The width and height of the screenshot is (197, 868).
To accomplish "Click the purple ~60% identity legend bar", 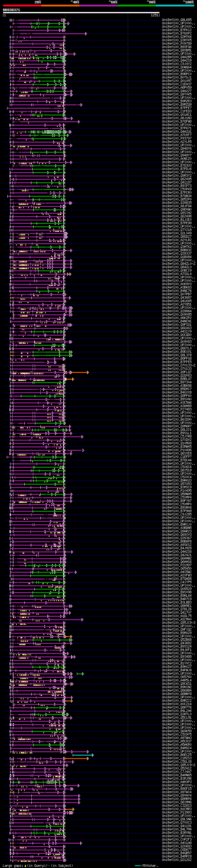I will click(x=99, y=6).
